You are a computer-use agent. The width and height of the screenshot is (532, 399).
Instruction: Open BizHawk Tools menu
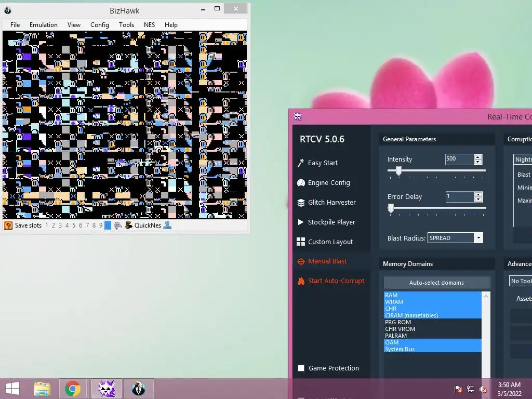(x=127, y=25)
